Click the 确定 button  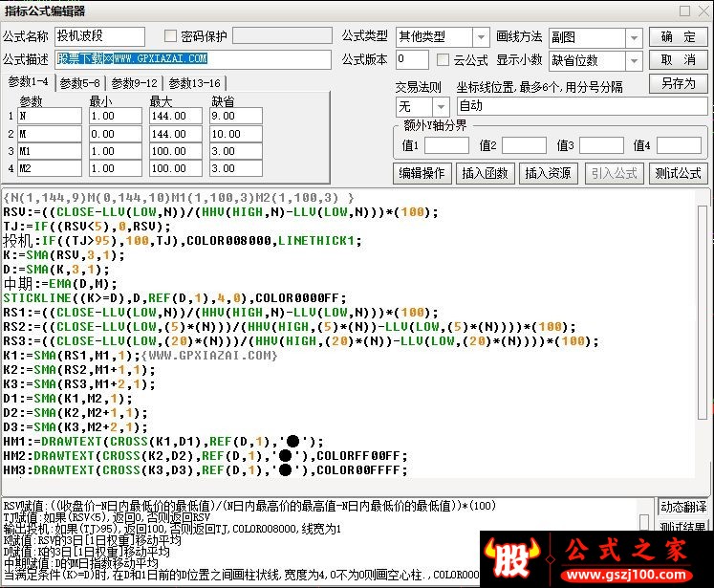(678, 37)
